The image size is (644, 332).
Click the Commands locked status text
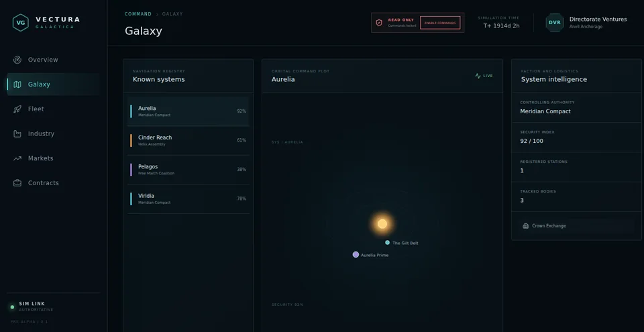402,26
